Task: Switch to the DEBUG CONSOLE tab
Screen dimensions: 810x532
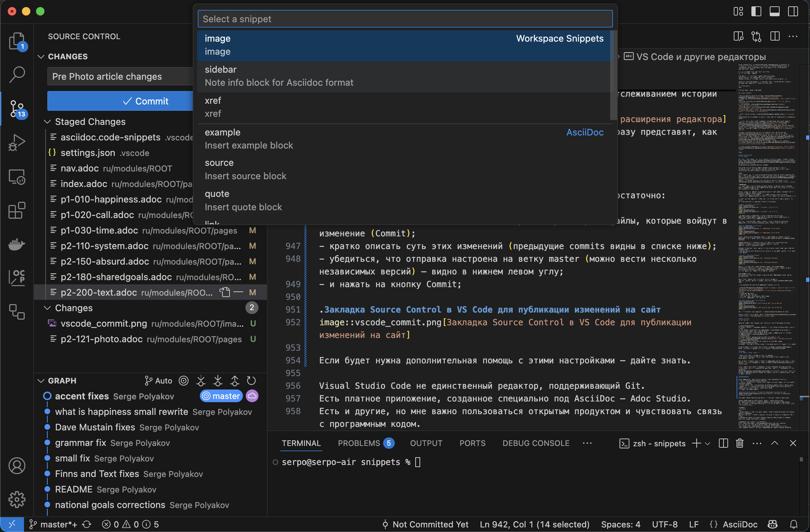Action: [x=535, y=443]
